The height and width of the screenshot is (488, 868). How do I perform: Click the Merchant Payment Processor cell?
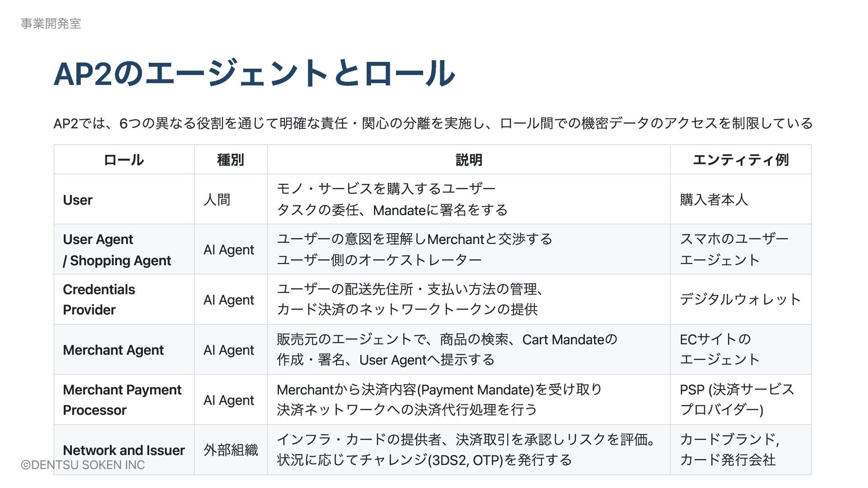pos(122,400)
